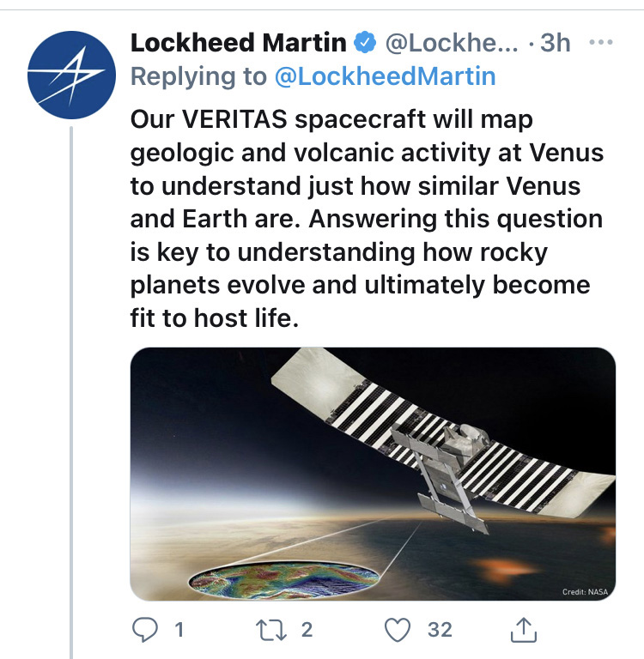The height and width of the screenshot is (659, 644).
Task: Tap the retweet arrows icon
Action: pyautogui.click(x=271, y=630)
